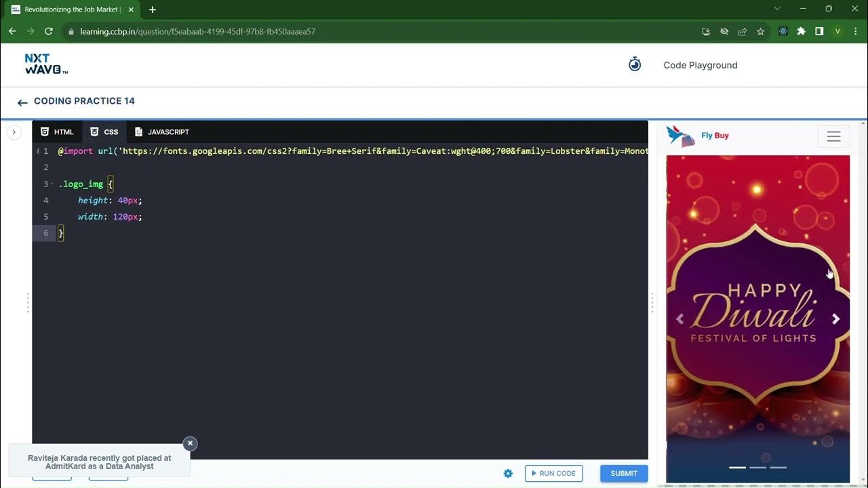Place cursor on line 6 closing brace
868x488 pixels.
coord(61,233)
